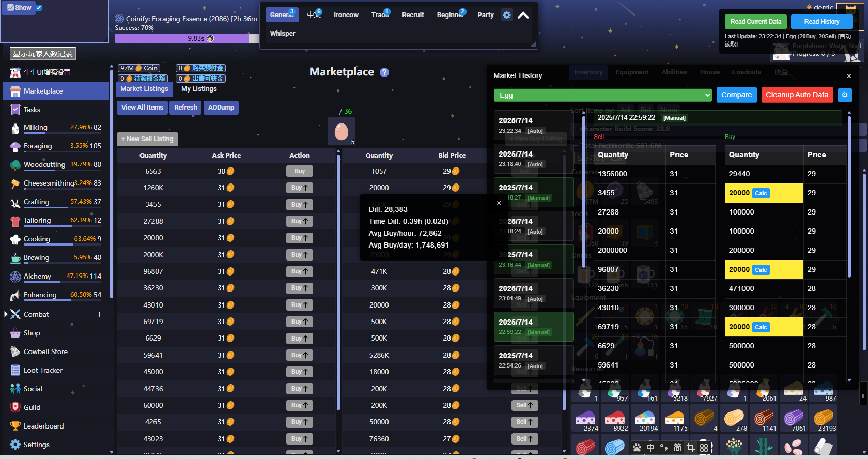Image resolution: width=868 pixels, height=459 pixels.
Task: Expand the Combat section arrow
Action: tap(6, 314)
